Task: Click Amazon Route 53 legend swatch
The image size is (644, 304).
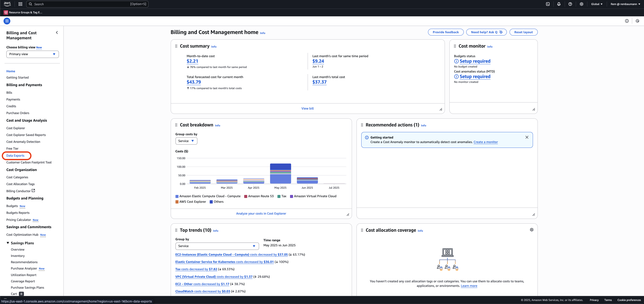Action: coord(245,196)
